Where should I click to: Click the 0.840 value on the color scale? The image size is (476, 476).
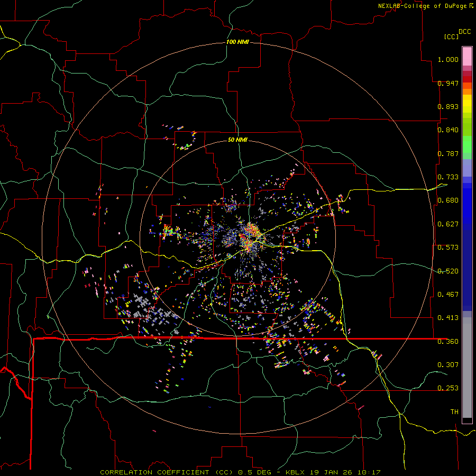(x=448, y=130)
